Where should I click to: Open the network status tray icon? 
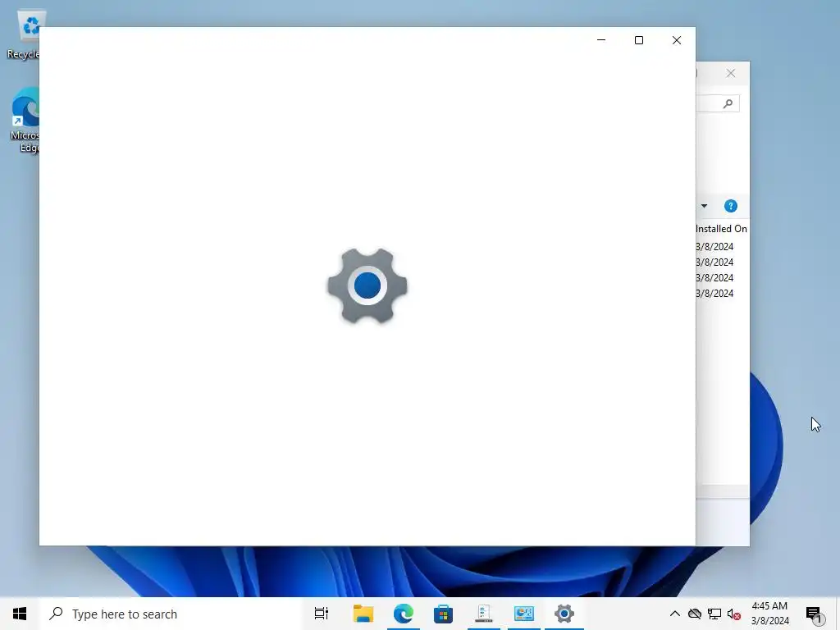[714, 614]
